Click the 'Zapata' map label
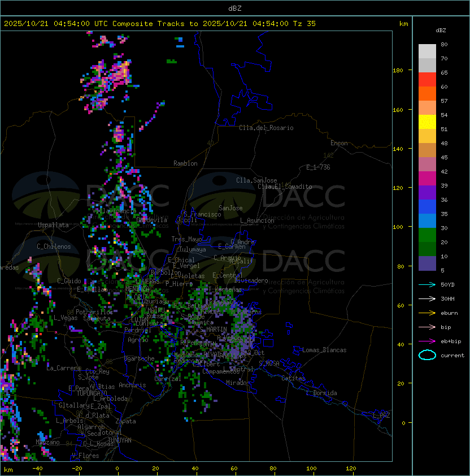Screen dimensions: 470x476 [x=125, y=421]
